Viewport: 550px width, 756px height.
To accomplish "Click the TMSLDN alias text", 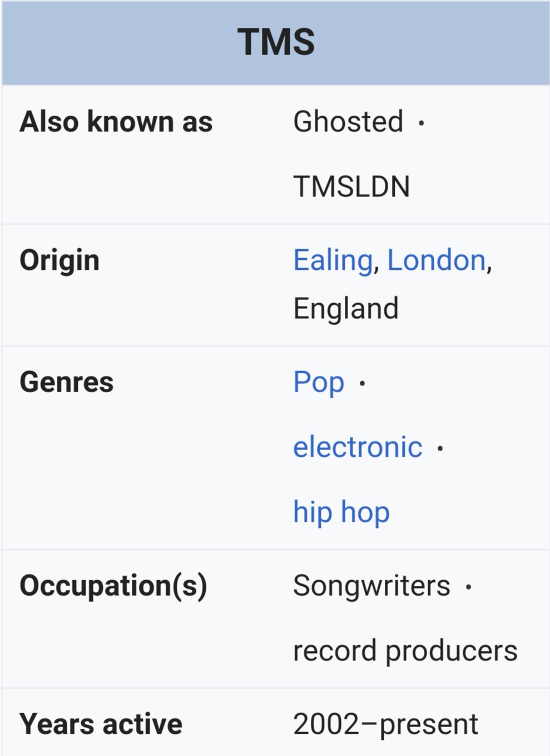I will click(351, 187).
